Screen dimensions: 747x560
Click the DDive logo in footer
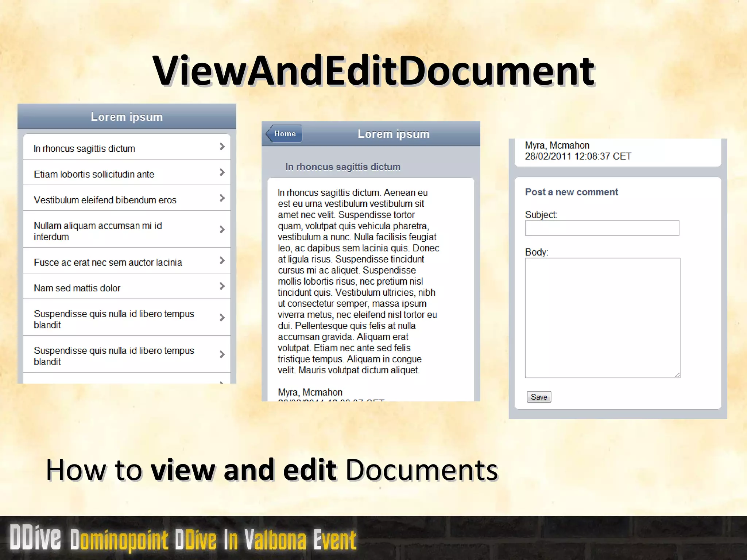35,537
